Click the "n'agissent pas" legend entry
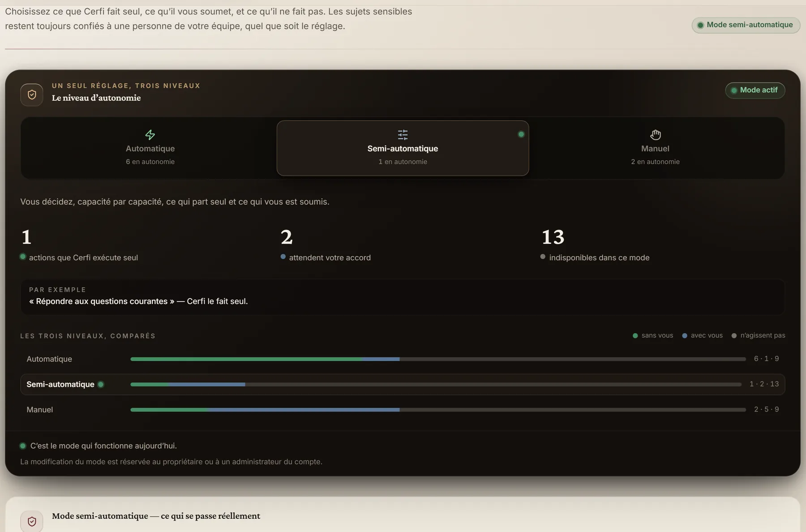 pos(758,335)
